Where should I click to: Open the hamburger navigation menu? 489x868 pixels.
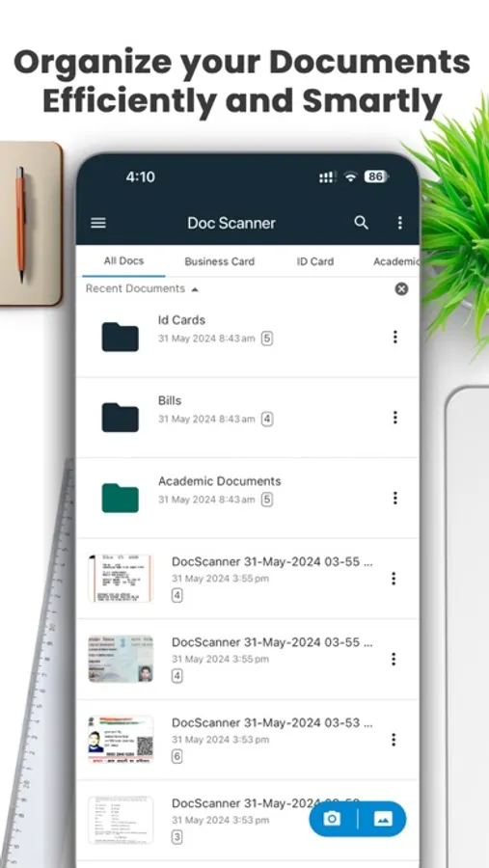98,223
